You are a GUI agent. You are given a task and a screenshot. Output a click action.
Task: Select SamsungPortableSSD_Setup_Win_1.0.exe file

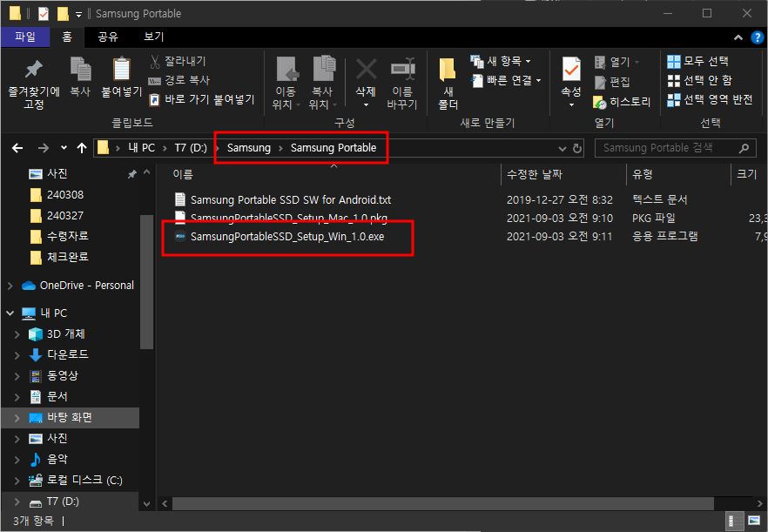287,237
